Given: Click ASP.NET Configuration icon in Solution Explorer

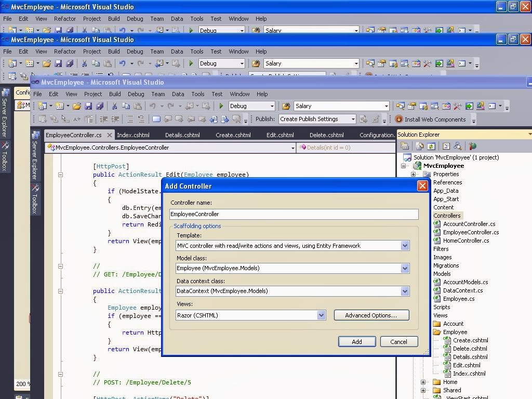Looking at the screenshot, I should [473, 146].
